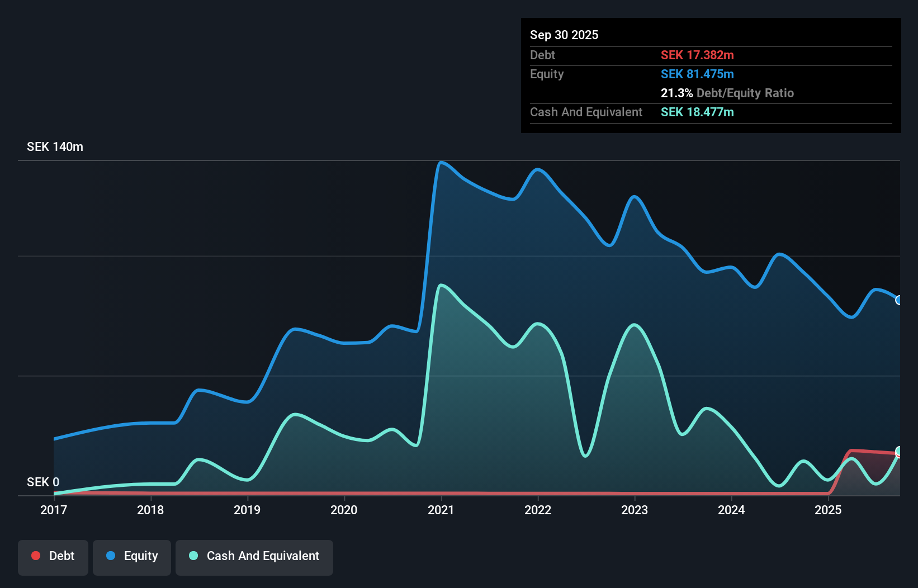Click the teal Cash And Equivalent legend dot
This screenshot has height=588, width=918.
pyautogui.click(x=193, y=556)
